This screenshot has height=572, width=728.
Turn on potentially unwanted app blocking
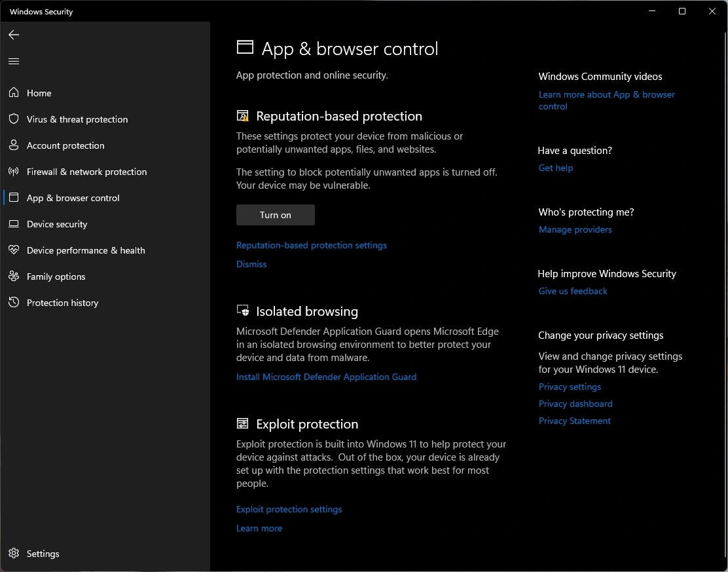276,215
